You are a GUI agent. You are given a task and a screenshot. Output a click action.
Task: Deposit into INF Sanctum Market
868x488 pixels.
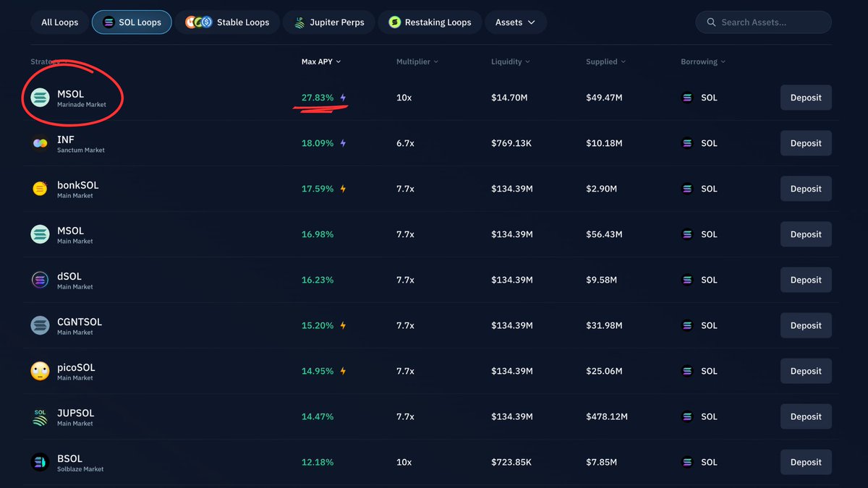click(x=806, y=143)
